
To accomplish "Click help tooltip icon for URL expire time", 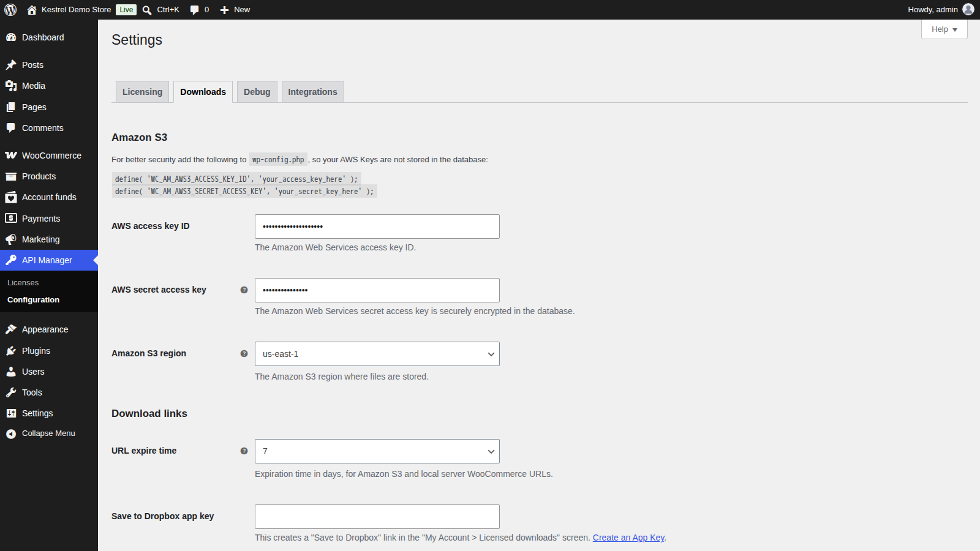I will (244, 451).
